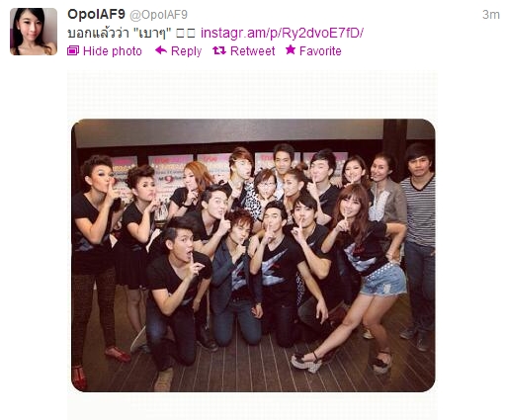Open the embedded group photo
This screenshot has width=505, height=420.
pyautogui.click(x=253, y=255)
